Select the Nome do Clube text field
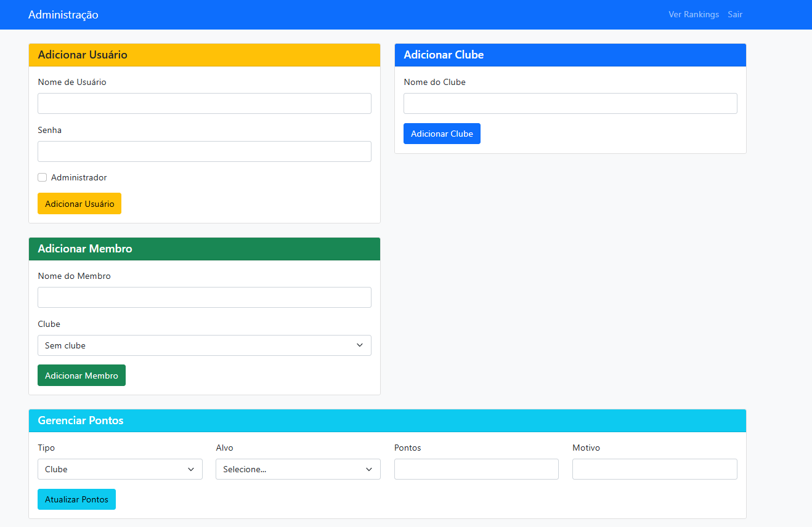Viewport: 812px width, 527px height. pyautogui.click(x=570, y=103)
